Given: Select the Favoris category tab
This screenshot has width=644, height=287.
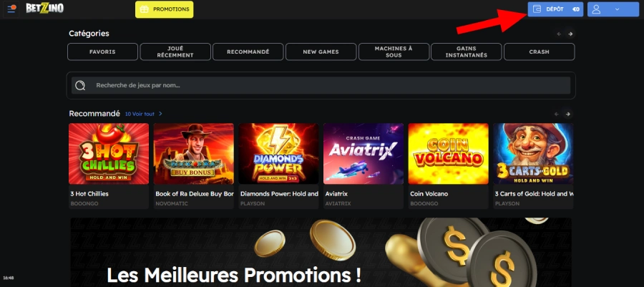Looking at the screenshot, I should pos(102,52).
